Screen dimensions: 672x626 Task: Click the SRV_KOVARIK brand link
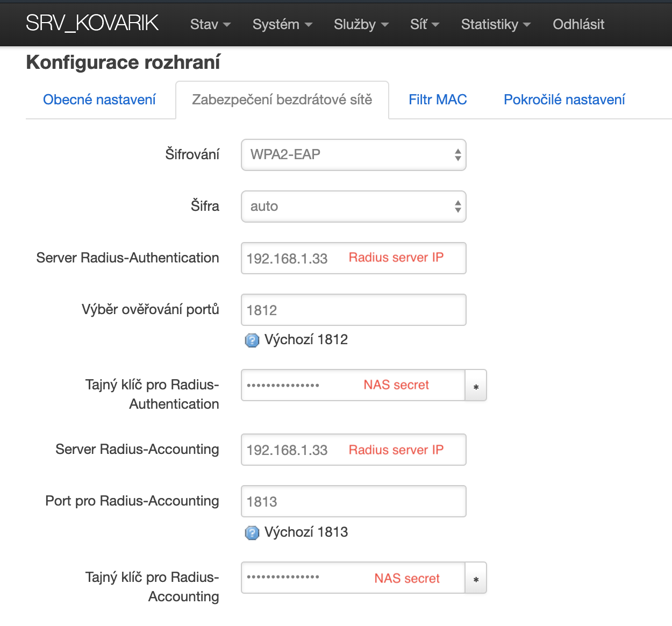(x=92, y=23)
